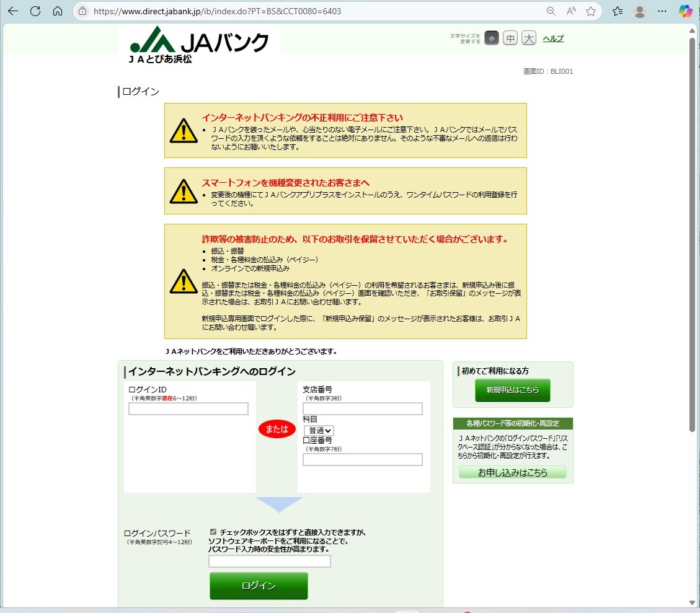Click the 画面ID：BLI001 text
700x613 pixels.
[x=548, y=71]
